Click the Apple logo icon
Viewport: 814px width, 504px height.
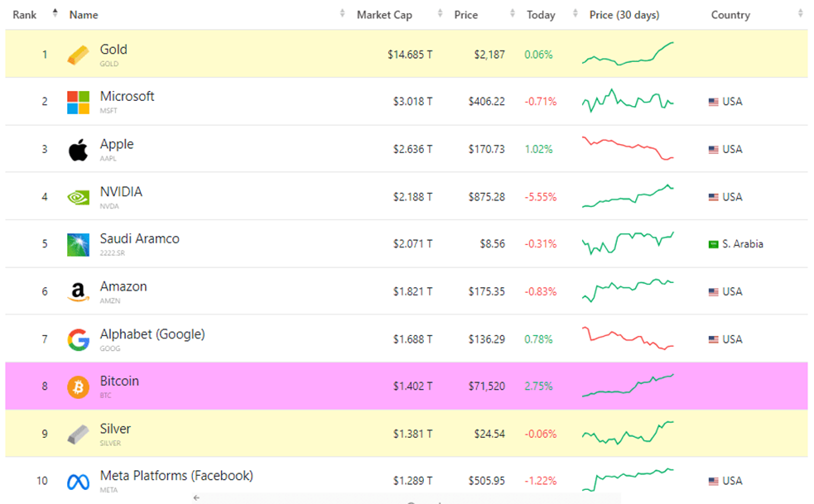coord(78,150)
